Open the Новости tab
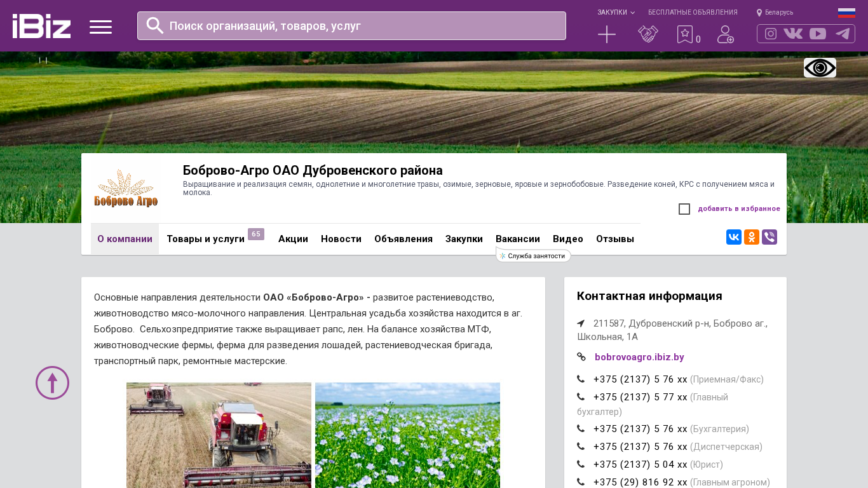Screen dimensions: 868x488 click(341, 239)
